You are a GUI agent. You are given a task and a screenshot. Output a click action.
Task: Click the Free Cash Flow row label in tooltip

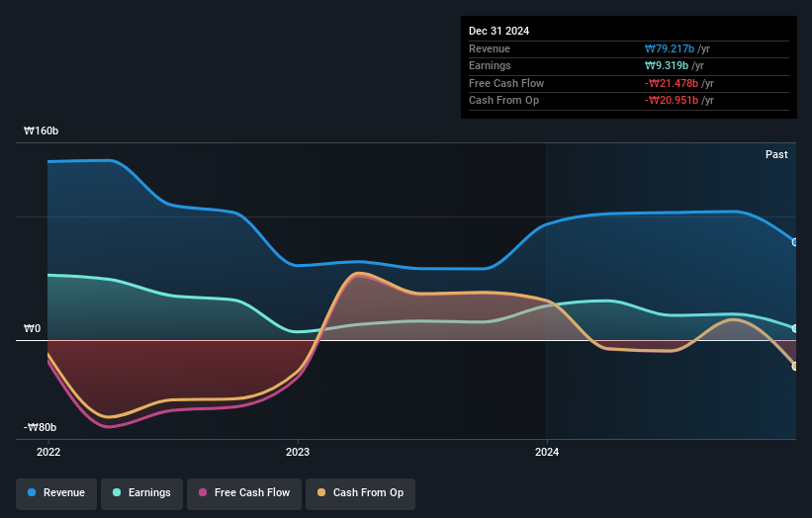pos(506,83)
